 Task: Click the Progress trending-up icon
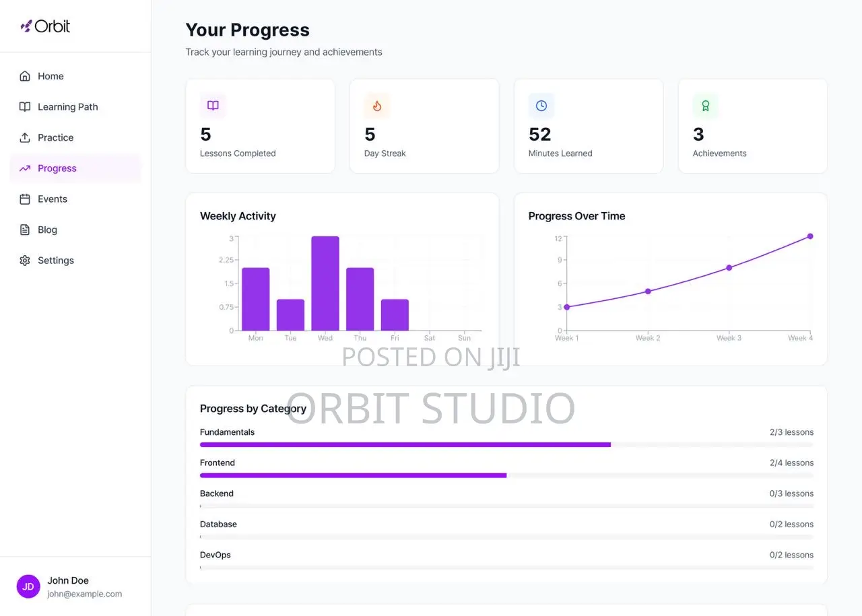[x=25, y=168]
